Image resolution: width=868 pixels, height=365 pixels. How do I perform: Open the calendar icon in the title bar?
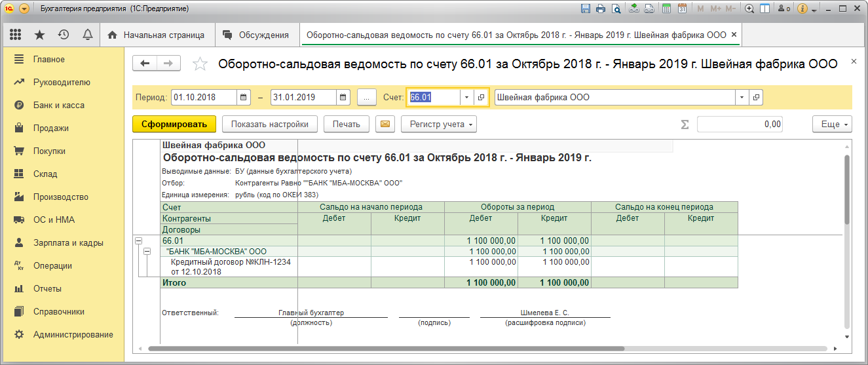[x=682, y=9]
